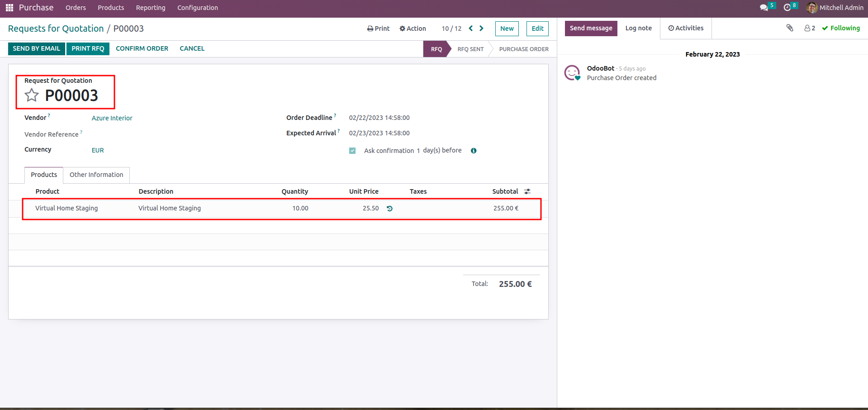Select the RFQ Sent status stage
Image resolution: width=868 pixels, height=410 pixels.
(x=470, y=49)
